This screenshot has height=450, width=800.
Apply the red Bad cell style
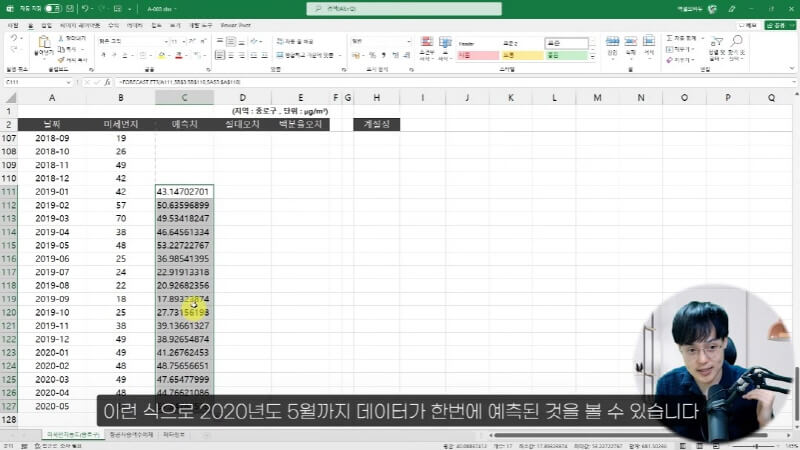click(478, 55)
